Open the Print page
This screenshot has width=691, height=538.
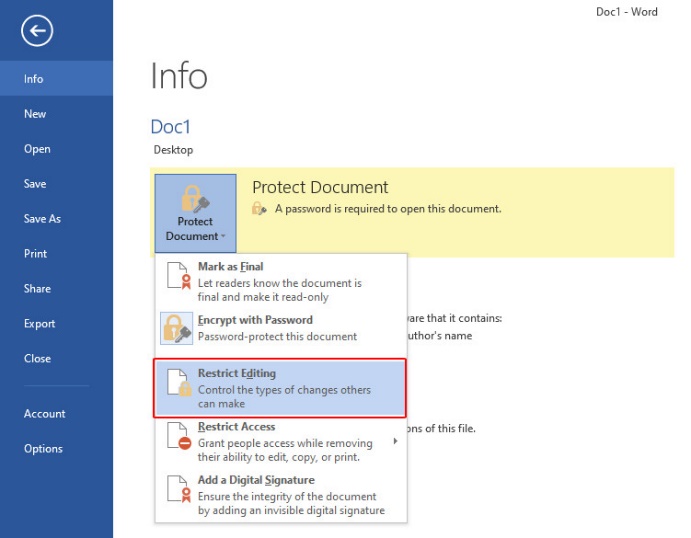[56, 254]
